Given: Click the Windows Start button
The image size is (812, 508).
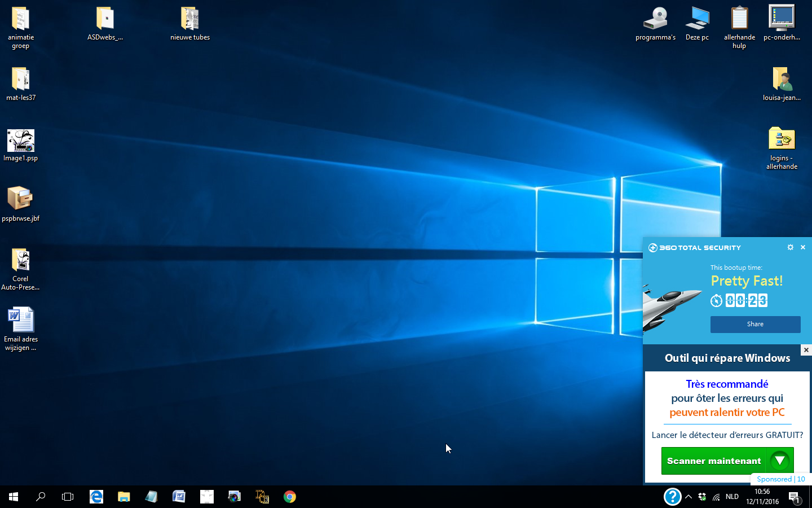Looking at the screenshot, I should 14,497.
